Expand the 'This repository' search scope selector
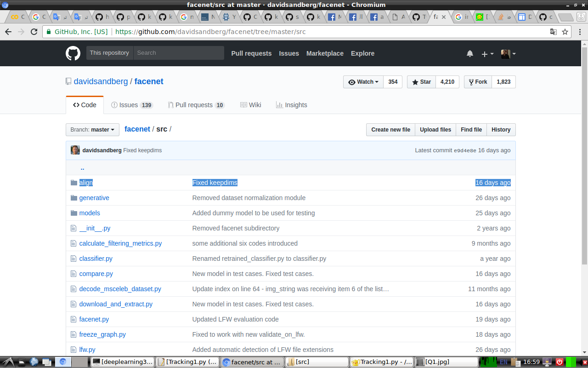The height and width of the screenshot is (368, 588). pos(109,53)
